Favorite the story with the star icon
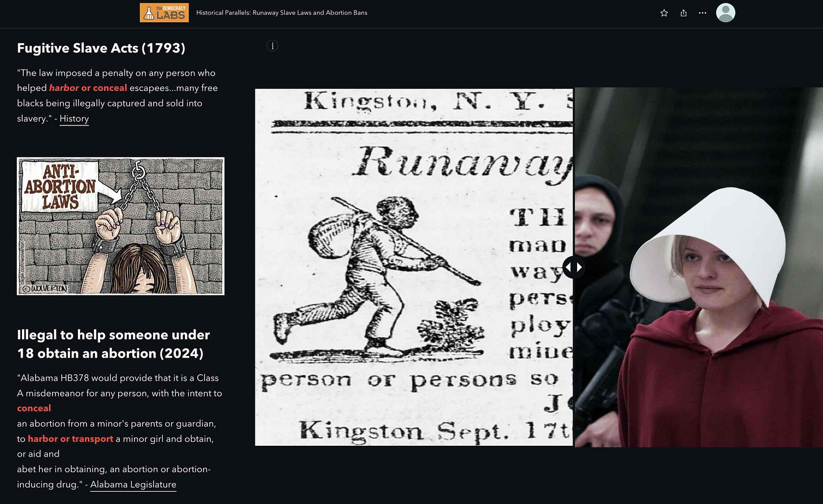 [664, 13]
